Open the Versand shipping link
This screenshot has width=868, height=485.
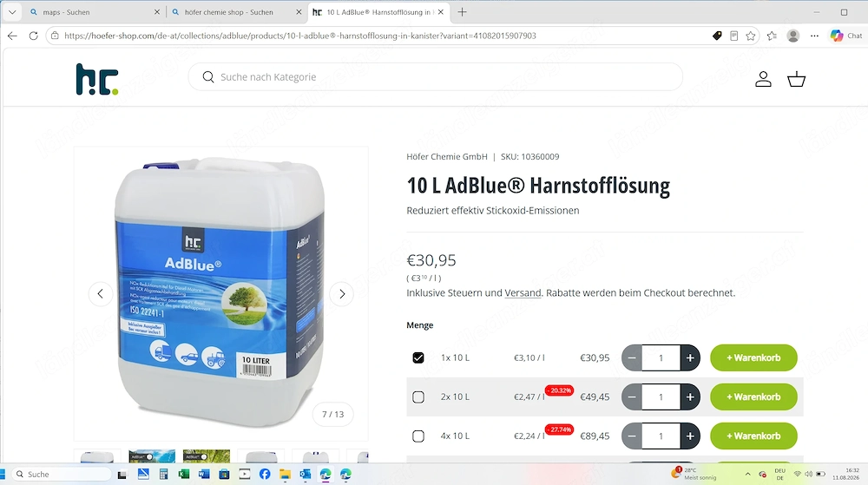(523, 293)
